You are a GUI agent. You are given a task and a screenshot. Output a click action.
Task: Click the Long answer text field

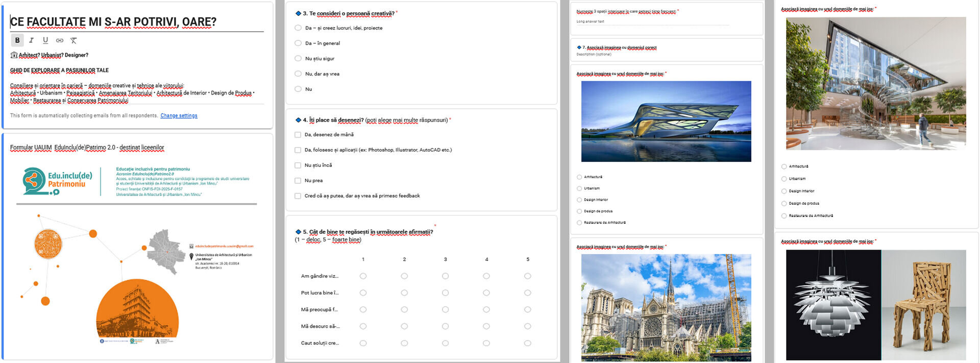652,21
